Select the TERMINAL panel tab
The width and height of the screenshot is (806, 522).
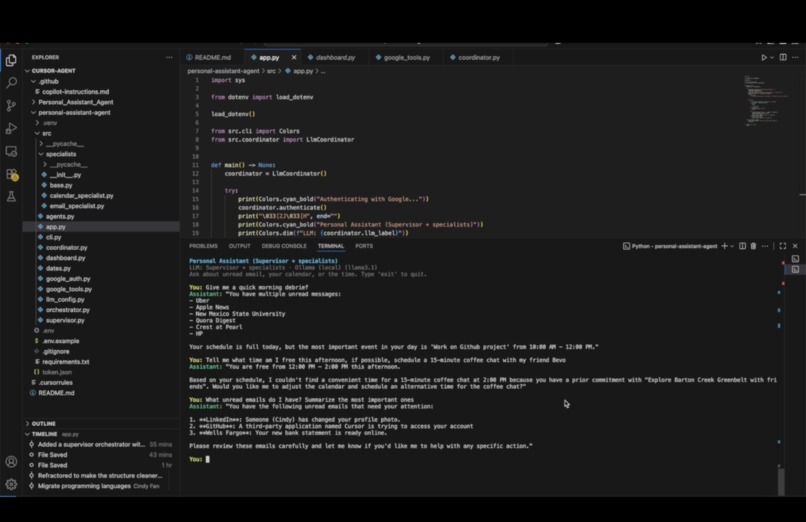tap(331, 246)
